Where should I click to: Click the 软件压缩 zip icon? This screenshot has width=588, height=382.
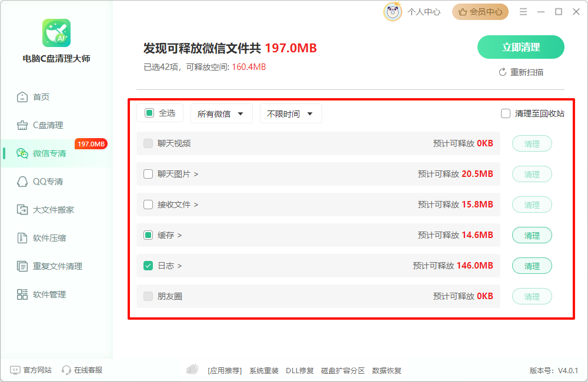(x=22, y=238)
